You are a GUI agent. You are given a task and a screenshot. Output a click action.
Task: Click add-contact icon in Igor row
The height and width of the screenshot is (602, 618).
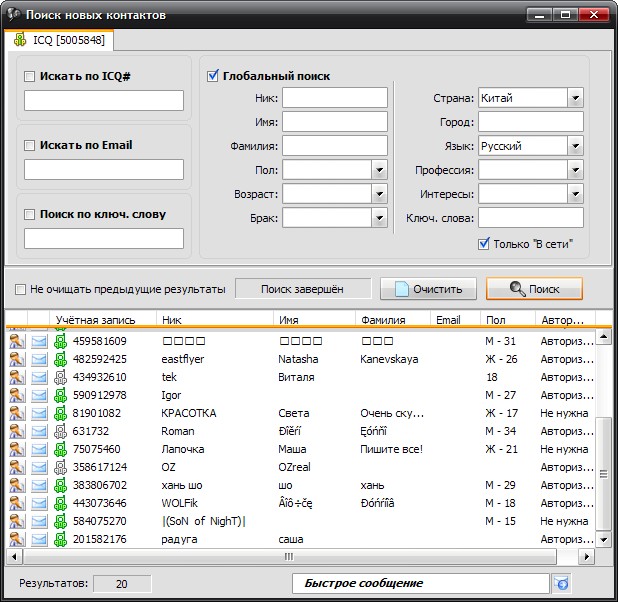[17, 395]
